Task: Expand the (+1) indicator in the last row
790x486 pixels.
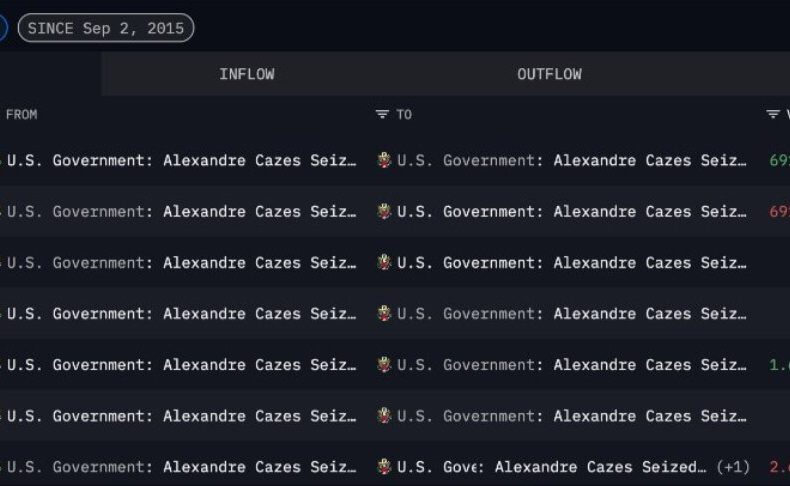Action: (733, 467)
